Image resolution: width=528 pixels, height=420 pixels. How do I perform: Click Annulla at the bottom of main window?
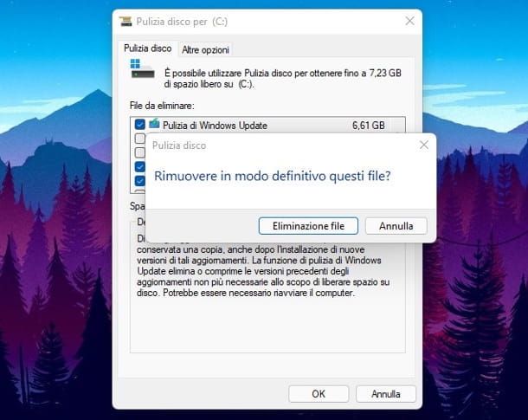385,394
